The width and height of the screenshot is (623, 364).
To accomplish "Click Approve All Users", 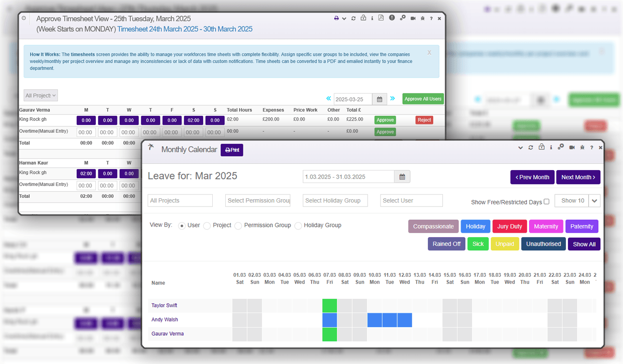I will coord(423,99).
